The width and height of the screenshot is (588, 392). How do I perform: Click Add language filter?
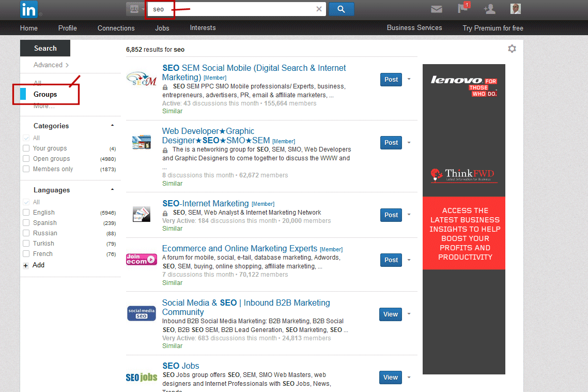tap(38, 265)
